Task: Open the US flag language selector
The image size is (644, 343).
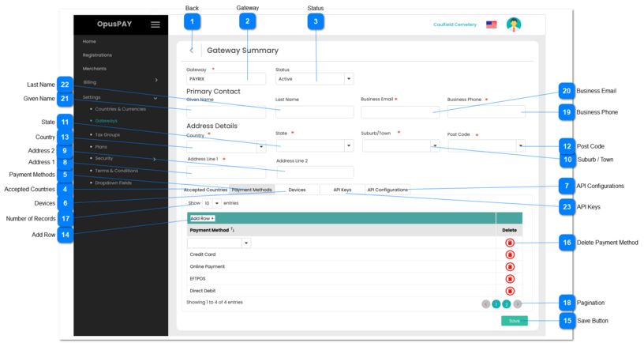Action: click(x=491, y=24)
